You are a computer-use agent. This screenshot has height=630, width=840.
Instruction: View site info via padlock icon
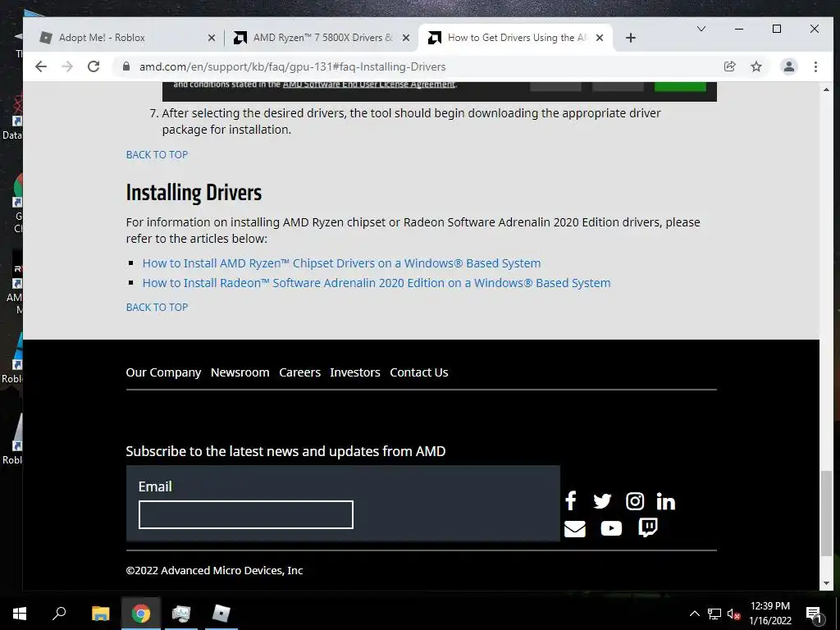(126, 66)
